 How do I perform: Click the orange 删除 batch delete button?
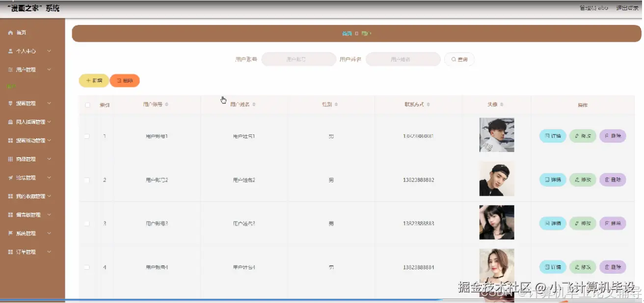(125, 80)
